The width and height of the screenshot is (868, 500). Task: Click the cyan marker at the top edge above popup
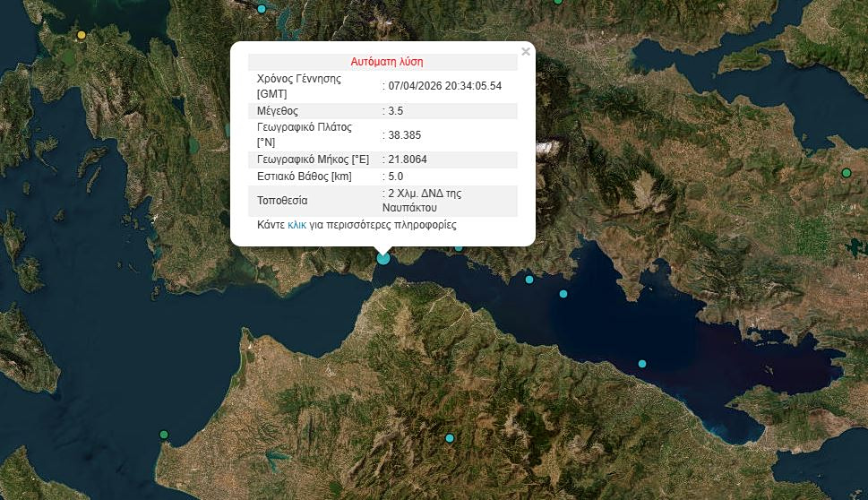[262, 9]
